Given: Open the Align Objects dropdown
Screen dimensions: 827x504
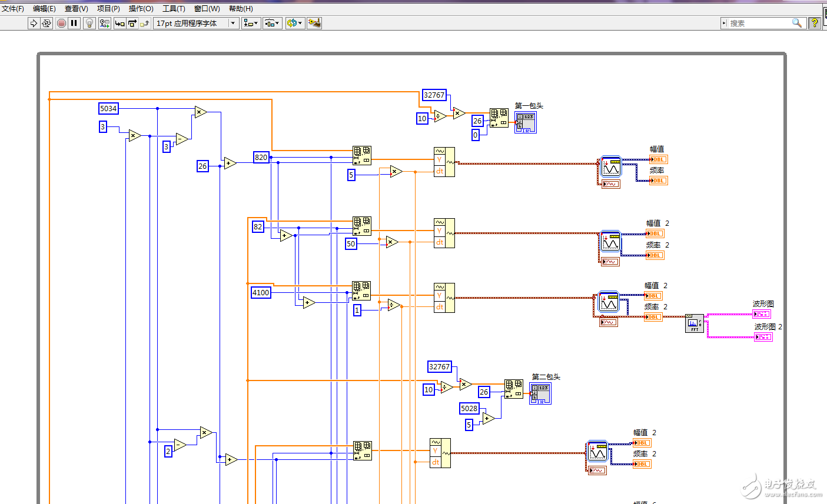Looking at the screenshot, I should [x=251, y=23].
